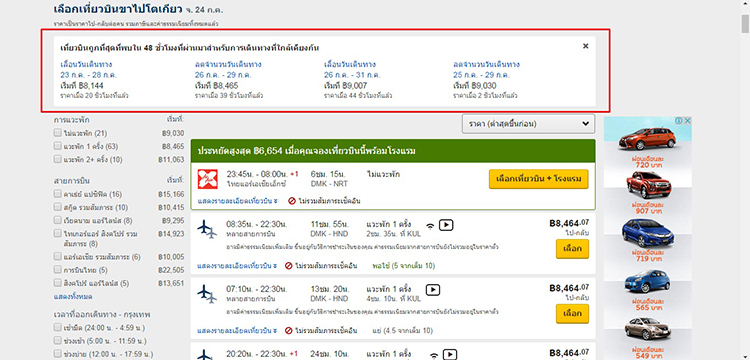Tick the แวะพัก 2+ ครั้ง (10) filter

(x=57, y=159)
